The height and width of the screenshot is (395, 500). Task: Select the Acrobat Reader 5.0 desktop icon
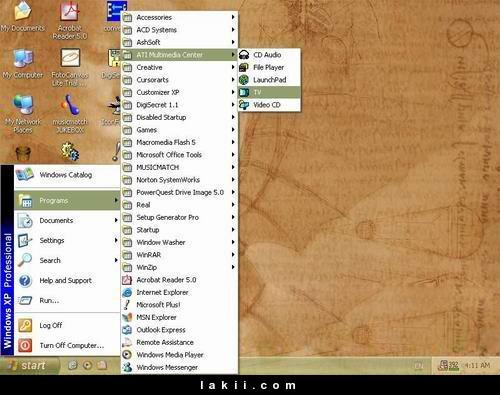coord(69,20)
